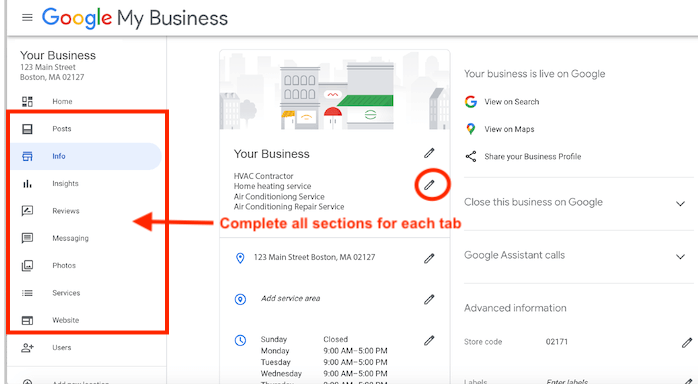
Task: Click the Sunday Closed hours row
Action: [x=304, y=339]
